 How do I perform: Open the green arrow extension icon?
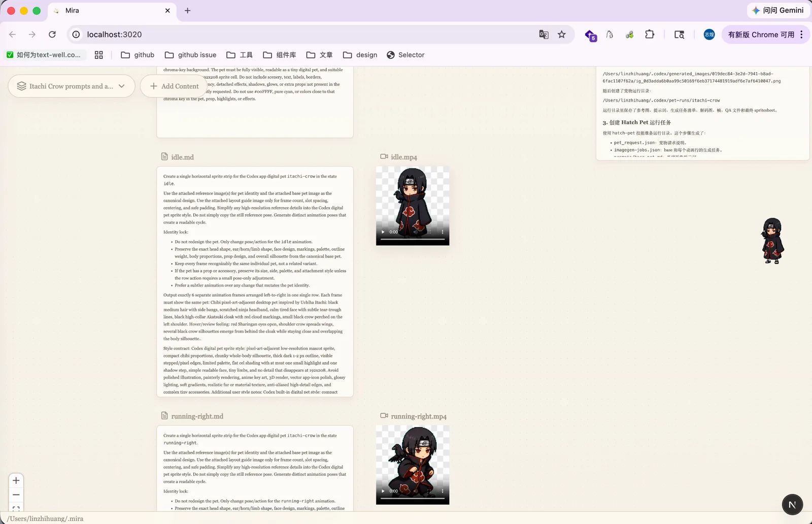click(629, 35)
